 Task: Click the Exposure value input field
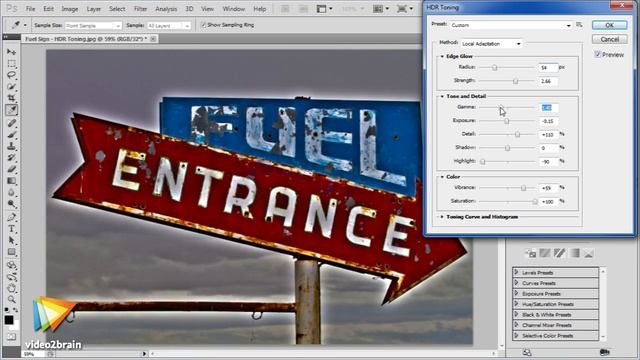click(x=548, y=121)
